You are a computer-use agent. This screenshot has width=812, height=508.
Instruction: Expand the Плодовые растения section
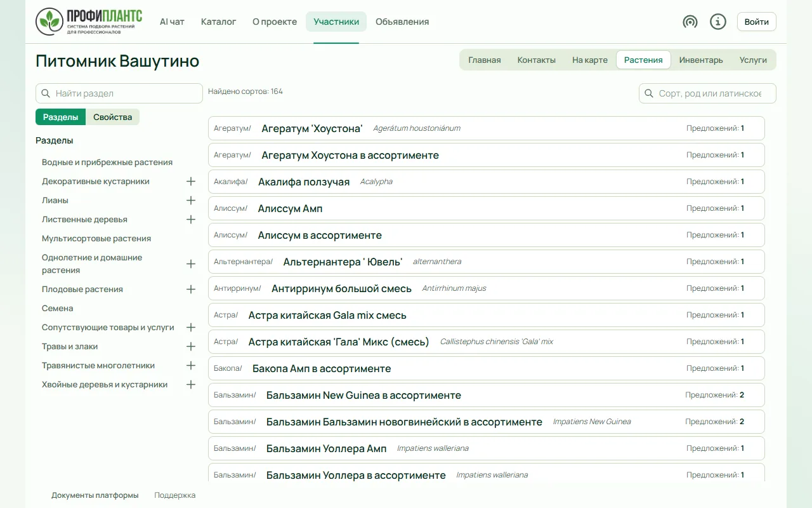[191, 289]
